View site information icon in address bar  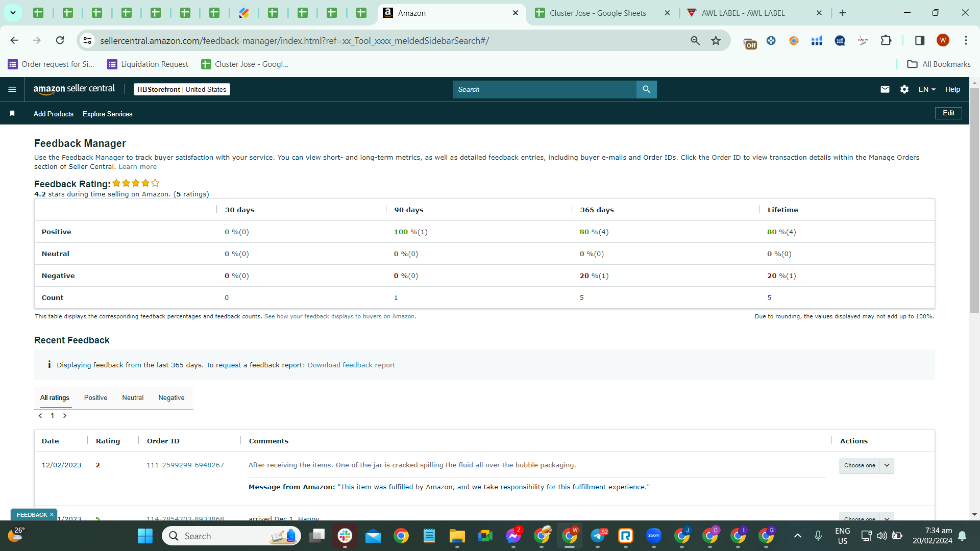(88, 40)
